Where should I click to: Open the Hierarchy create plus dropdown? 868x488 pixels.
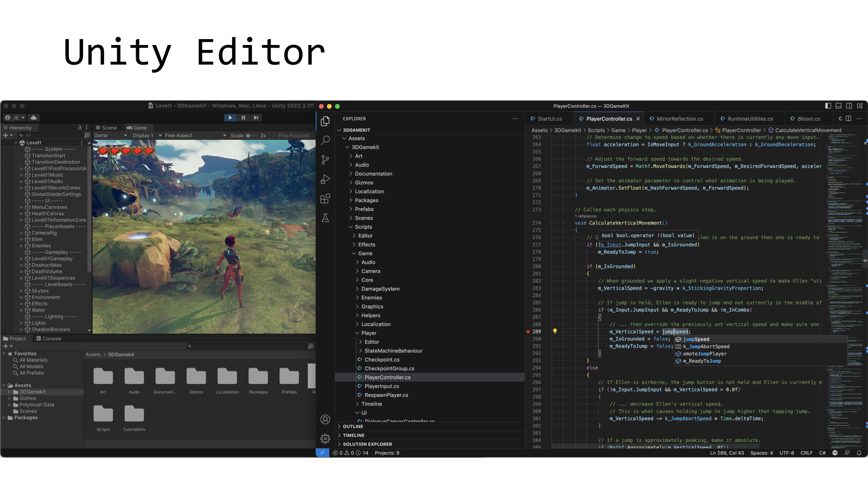pos(8,136)
